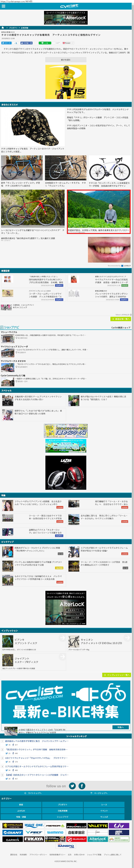The height and width of the screenshot is (868, 134).
Task: Open the tea plantation sponsored article image
Action: [99, 209]
